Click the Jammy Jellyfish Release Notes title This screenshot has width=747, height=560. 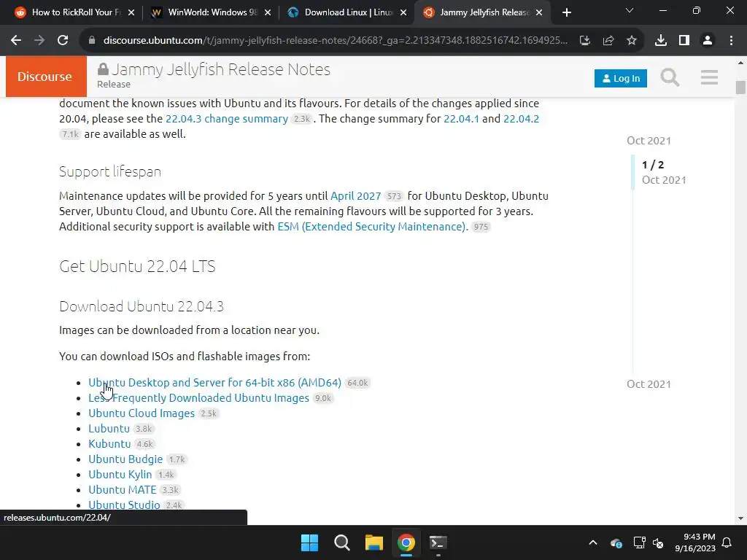tap(220, 69)
